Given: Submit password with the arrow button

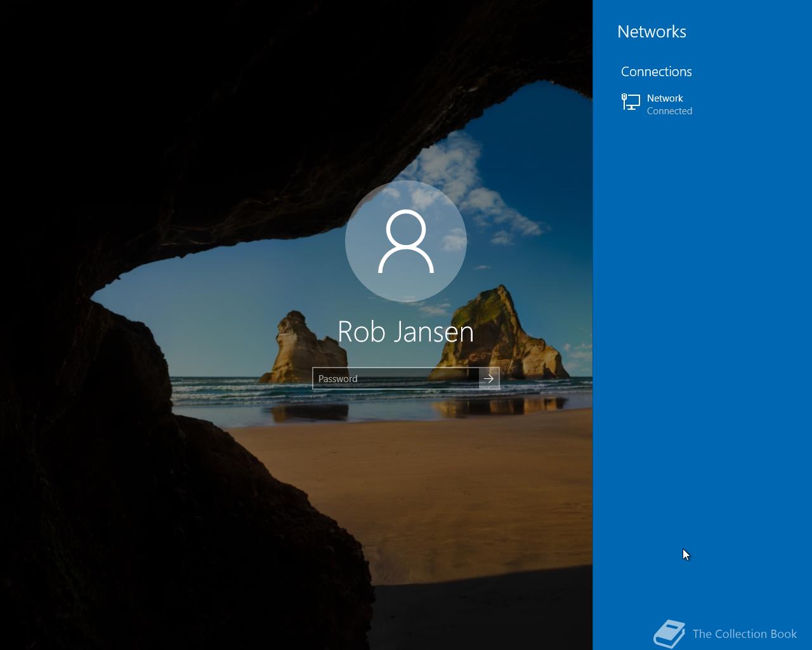Looking at the screenshot, I should point(488,378).
